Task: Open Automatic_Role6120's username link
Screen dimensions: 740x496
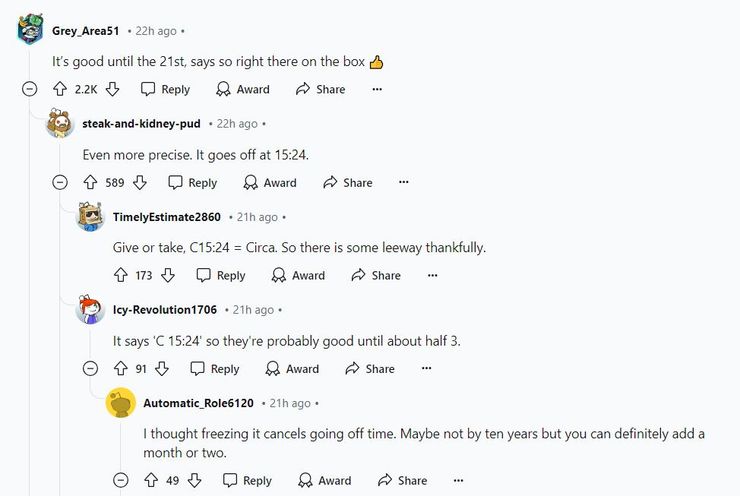Action: (199, 403)
